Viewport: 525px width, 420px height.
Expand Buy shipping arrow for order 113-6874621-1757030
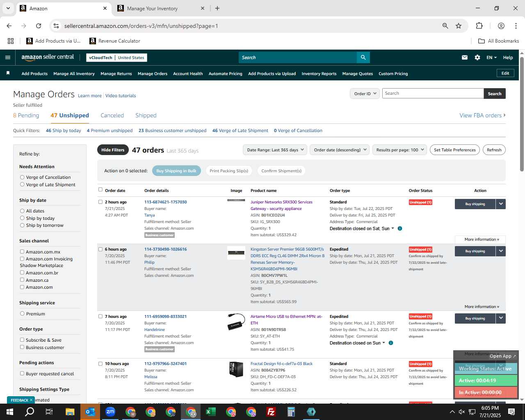pos(501,204)
